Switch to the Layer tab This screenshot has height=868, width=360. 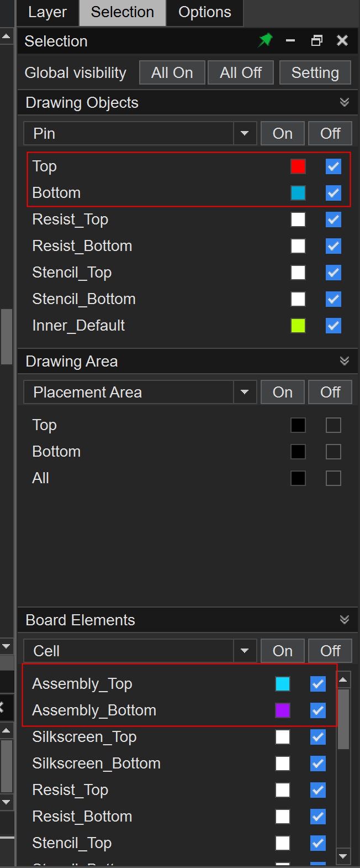coord(47,12)
